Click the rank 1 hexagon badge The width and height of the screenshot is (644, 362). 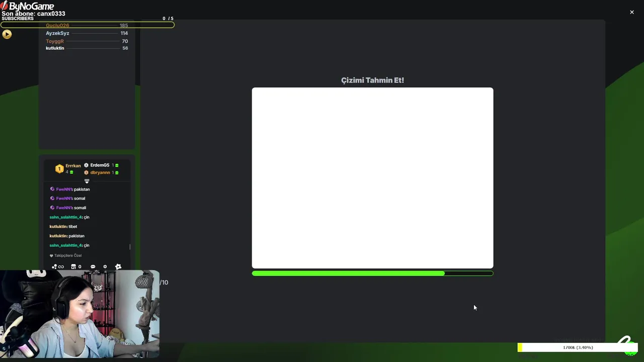59,169
